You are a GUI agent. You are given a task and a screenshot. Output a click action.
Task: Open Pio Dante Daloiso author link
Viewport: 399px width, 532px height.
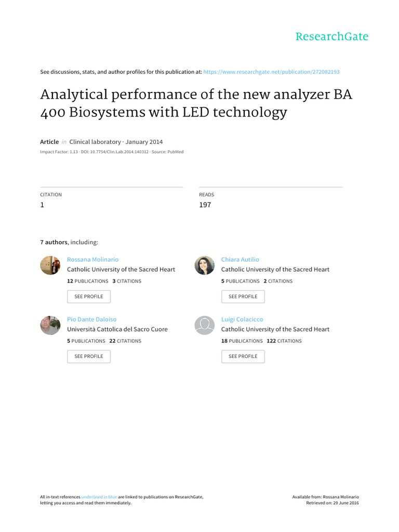(91, 320)
